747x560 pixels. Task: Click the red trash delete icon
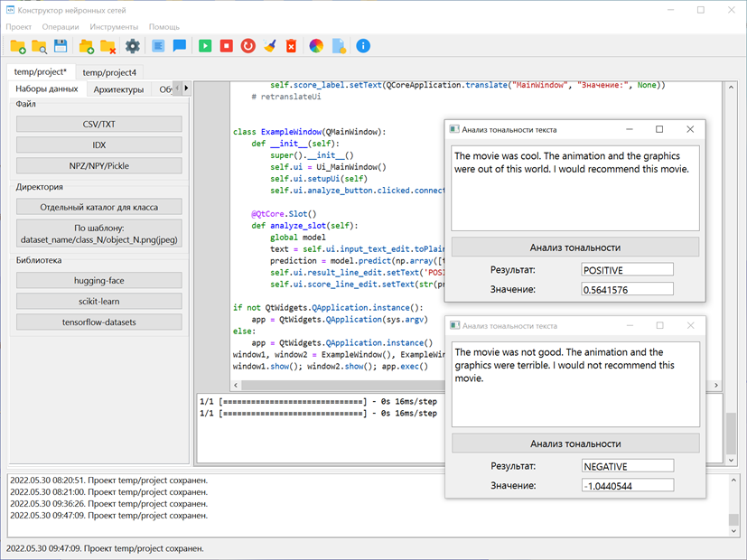[291, 46]
